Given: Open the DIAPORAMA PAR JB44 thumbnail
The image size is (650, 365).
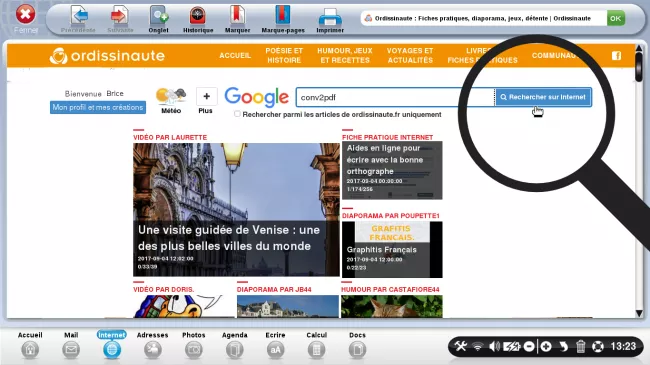Looking at the screenshot, I should [288, 306].
